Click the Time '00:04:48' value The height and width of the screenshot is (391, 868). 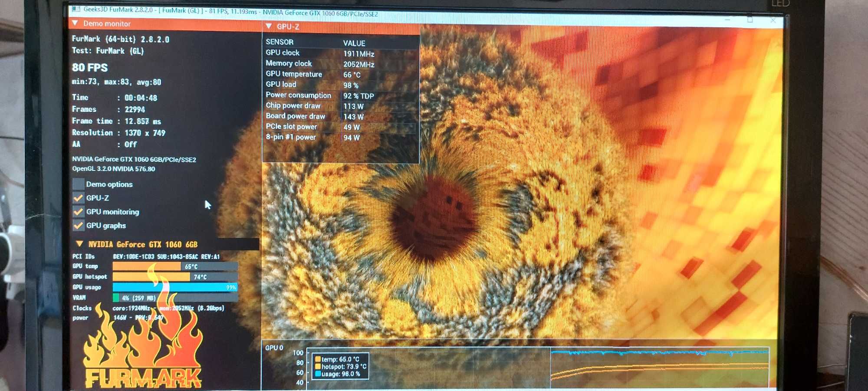point(141,98)
